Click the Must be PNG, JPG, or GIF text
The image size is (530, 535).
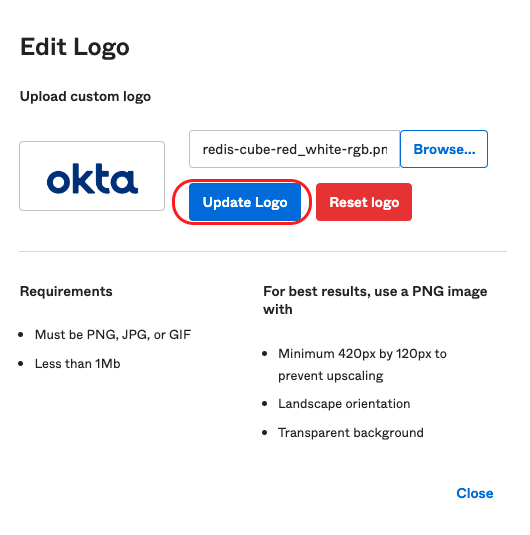point(113,335)
